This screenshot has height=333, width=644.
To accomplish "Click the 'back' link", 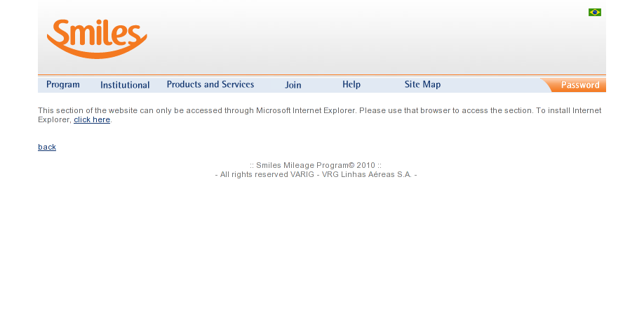I will click(47, 147).
